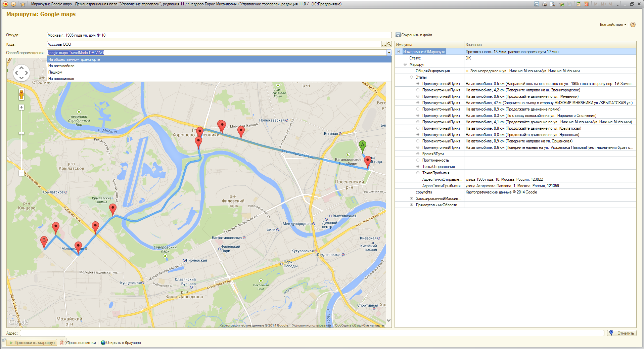Expand the ВремяВПути node
The image size is (644, 349).
[418, 154]
